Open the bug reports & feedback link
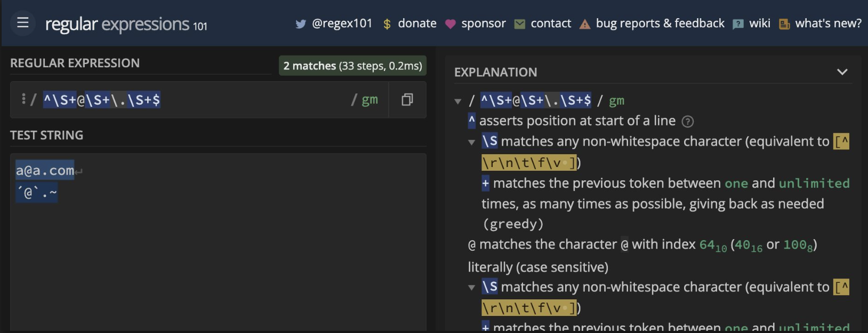 tap(660, 23)
